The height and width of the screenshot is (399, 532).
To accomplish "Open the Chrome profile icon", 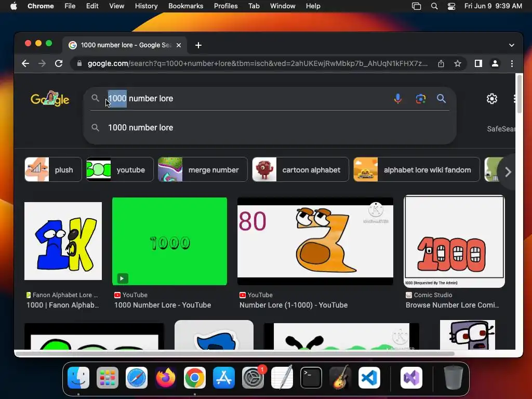I will 495,63.
